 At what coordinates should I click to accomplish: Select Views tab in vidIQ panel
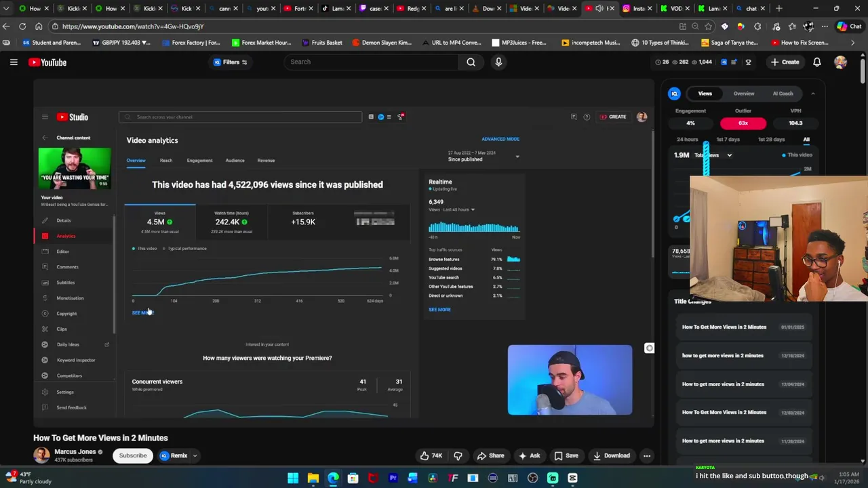click(x=705, y=94)
